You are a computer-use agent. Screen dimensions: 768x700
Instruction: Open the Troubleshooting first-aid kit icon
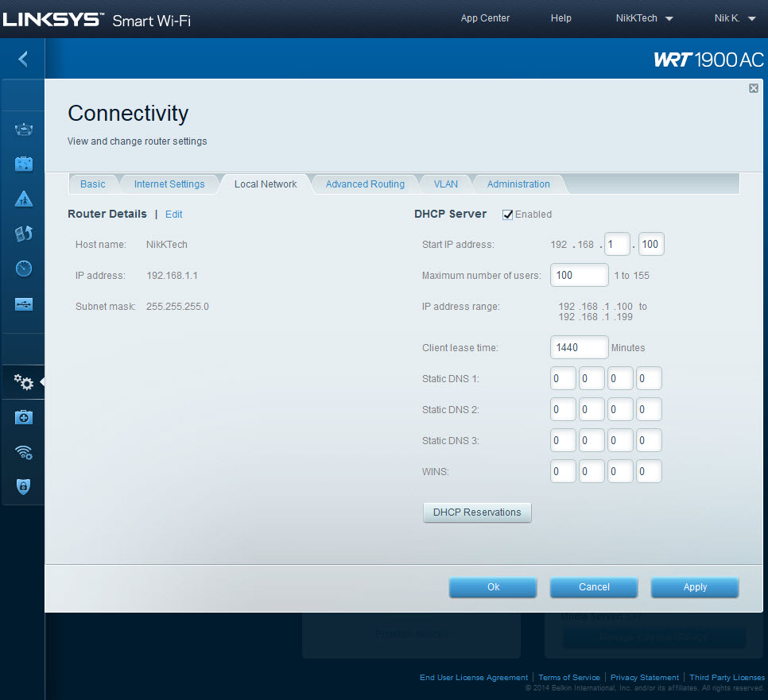pyautogui.click(x=24, y=418)
